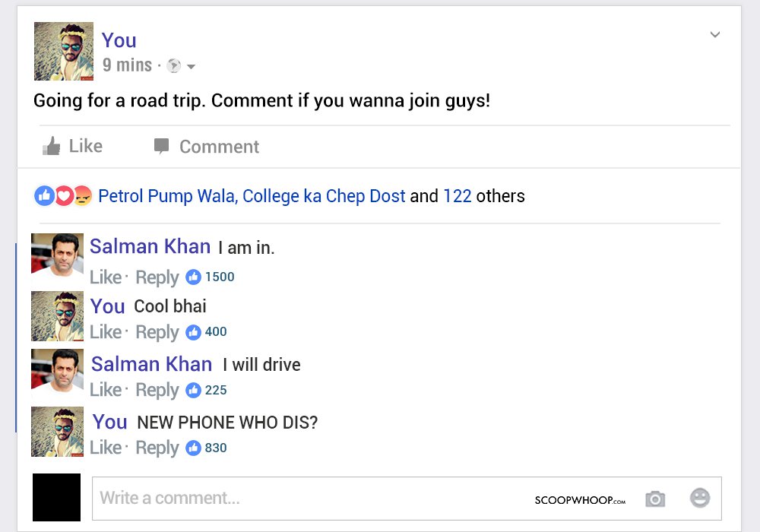The image size is (760, 532).
Task: Open the post options chevron menu
Action: coord(715,34)
